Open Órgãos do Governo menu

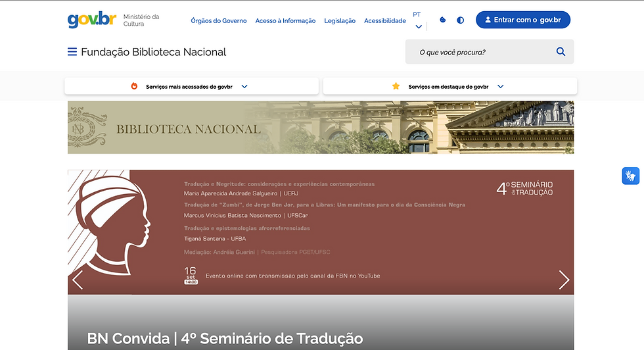(218, 20)
